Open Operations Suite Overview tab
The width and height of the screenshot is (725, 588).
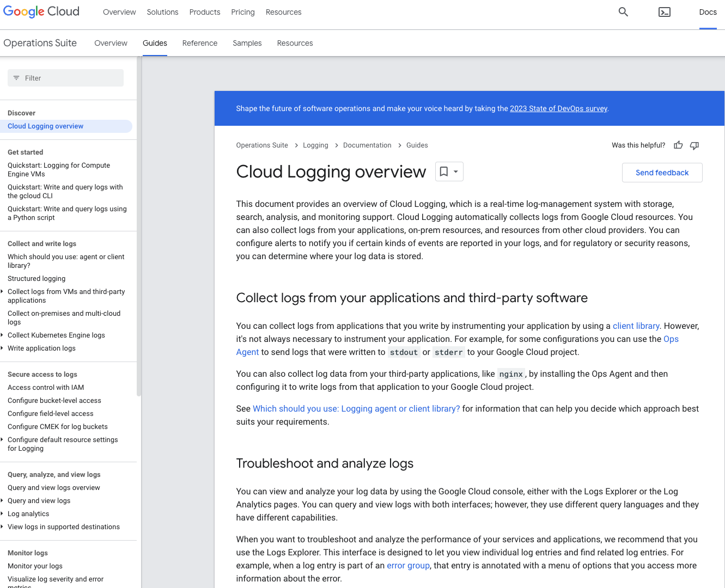111,43
